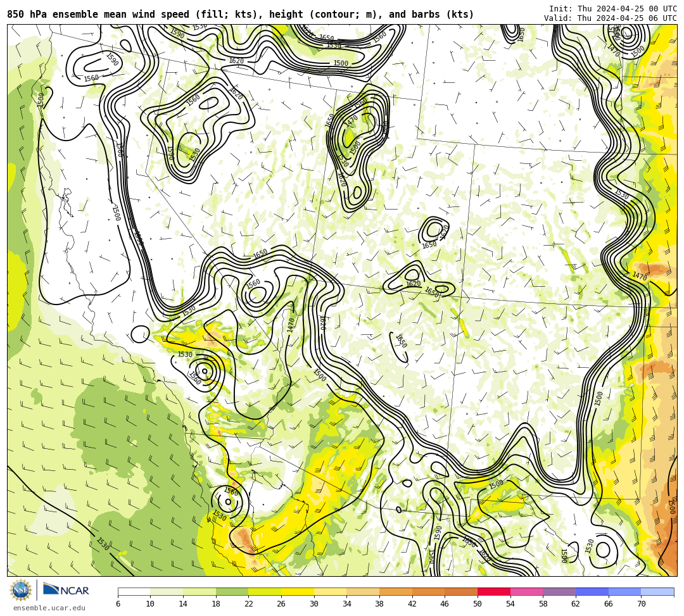
Task: Pick the pale 10–14 kts colorbar segment
Action: coord(167,591)
